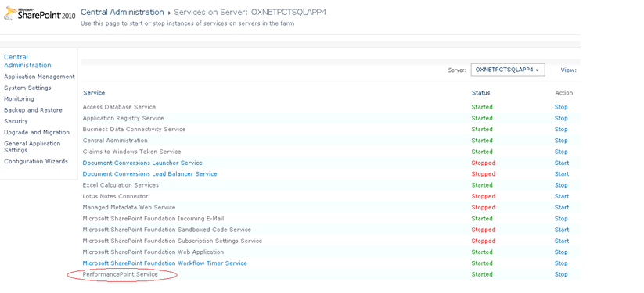Open the View selector
This screenshot has width=644, height=293.
click(x=568, y=70)
